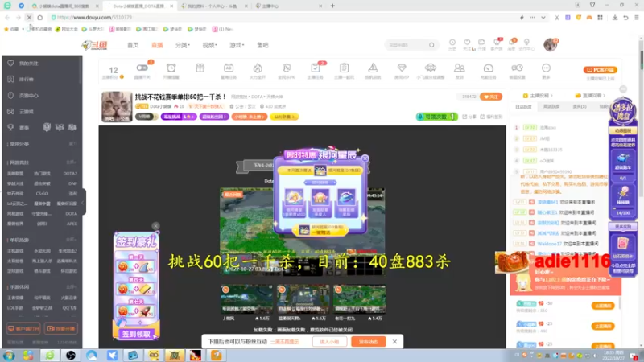Viewport: 644px width, 362px height.
Task: Click the 开播提醒 alarm clock icon
Action: tap(171, 68)
